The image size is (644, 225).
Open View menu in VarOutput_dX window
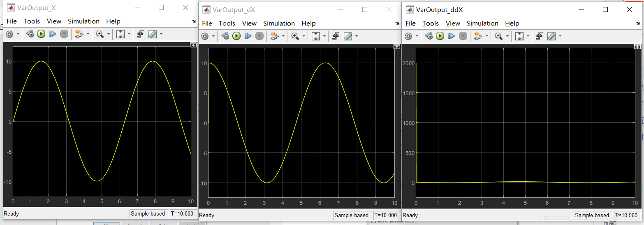[x=249, y=23]
